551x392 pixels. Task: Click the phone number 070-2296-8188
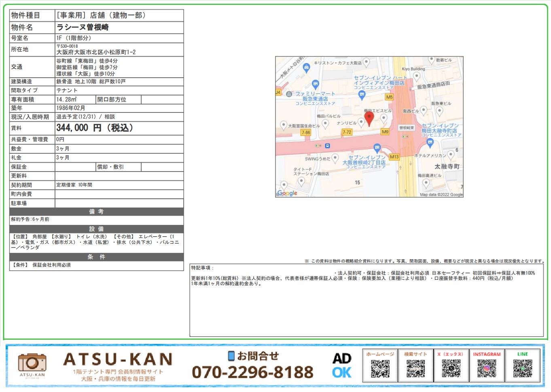click(252, 372)
